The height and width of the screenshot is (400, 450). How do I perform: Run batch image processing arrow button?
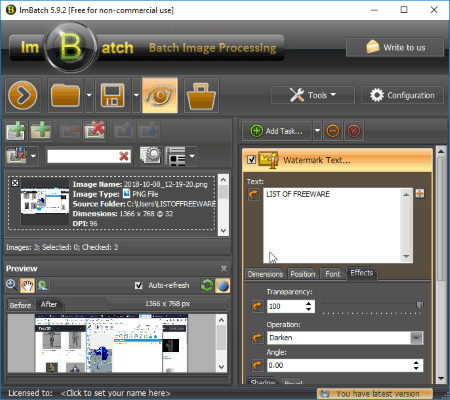pyautogui.click(x=23, y=96)
